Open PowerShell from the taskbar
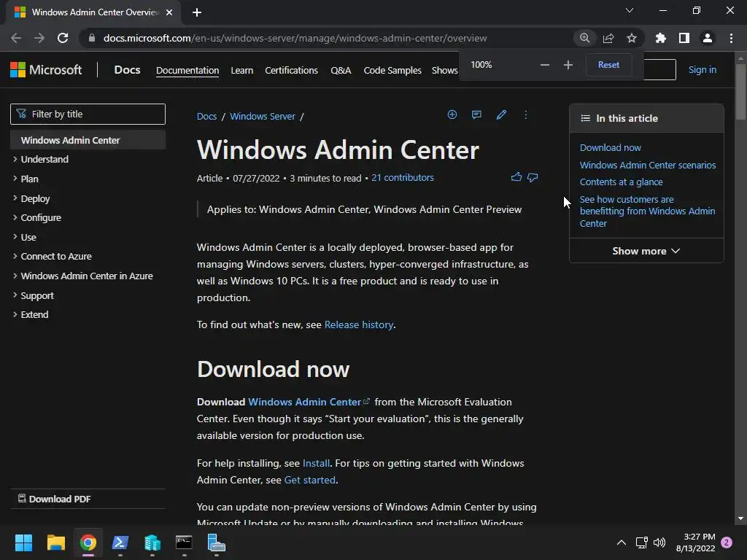The image size is (747, 560). pos(120,542)
